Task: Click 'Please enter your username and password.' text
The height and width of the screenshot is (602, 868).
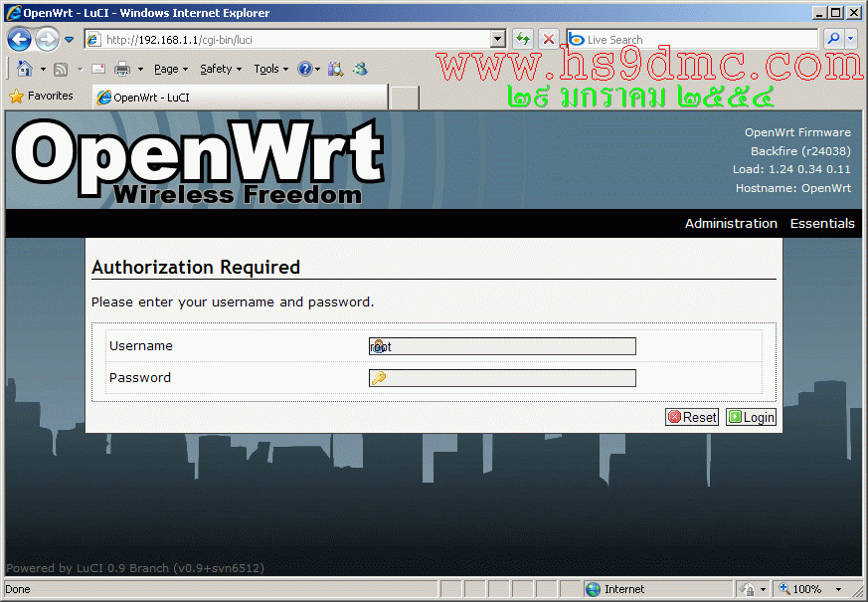Action: click(233, 301)
